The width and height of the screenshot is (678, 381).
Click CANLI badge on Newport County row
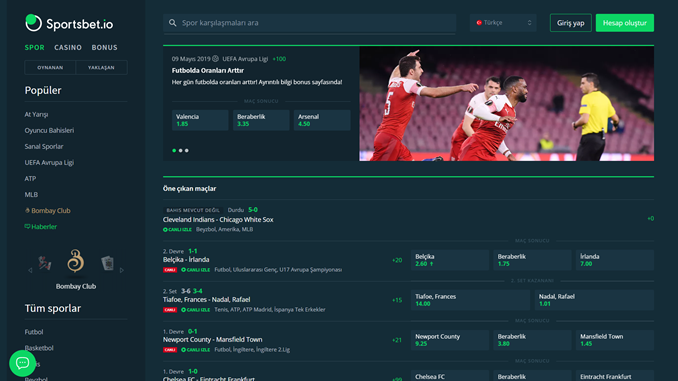(170, 350)
